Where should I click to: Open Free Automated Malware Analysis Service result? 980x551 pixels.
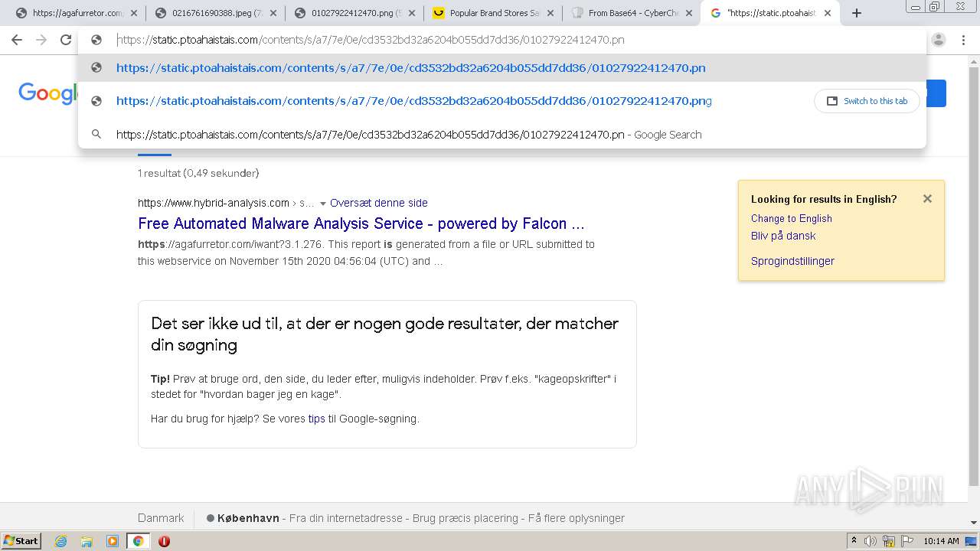361,223
